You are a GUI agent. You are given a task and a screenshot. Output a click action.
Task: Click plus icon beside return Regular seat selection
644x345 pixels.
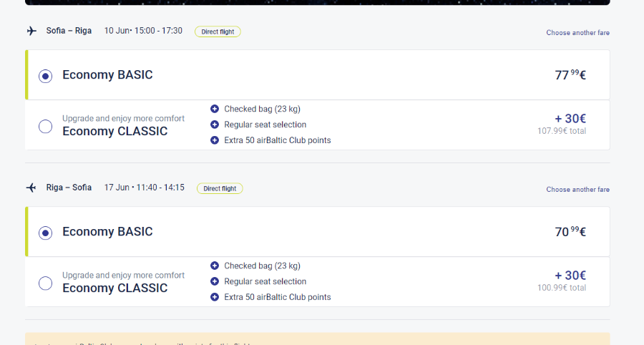215,281
